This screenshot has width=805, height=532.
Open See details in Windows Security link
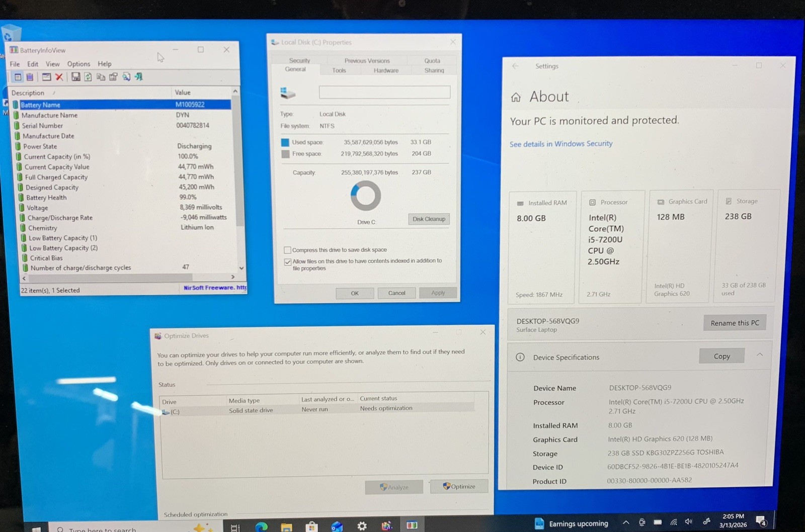click(561, 144)
